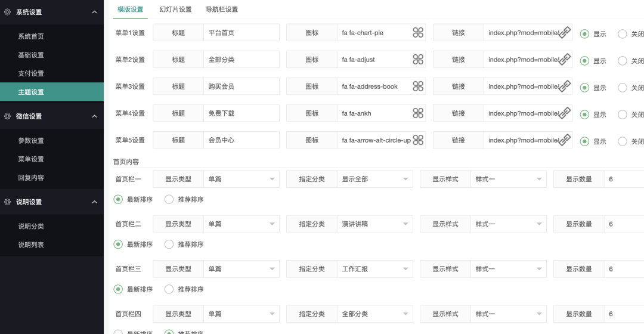Open 显示样式 dropdown for 首页栏四
The image size is (644, 334).
click(508, 314)
